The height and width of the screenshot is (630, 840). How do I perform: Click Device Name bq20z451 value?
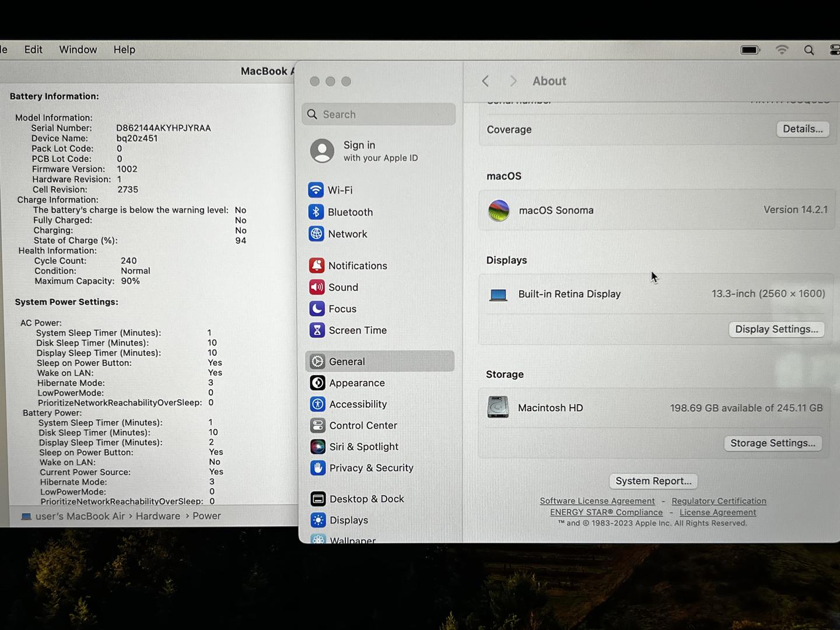point(137,138)
